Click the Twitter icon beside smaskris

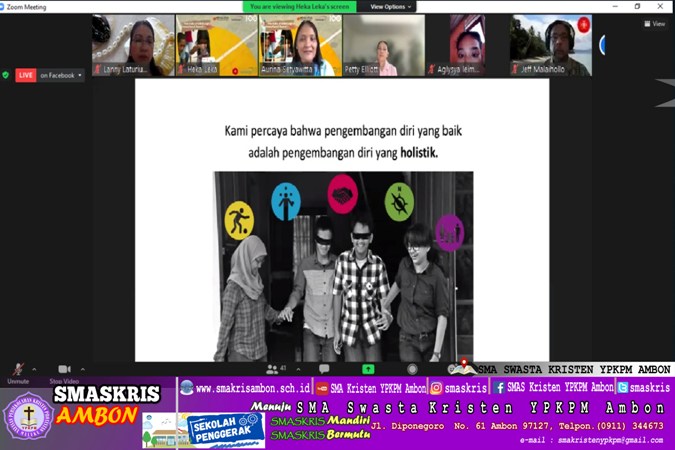click(622, 388)
